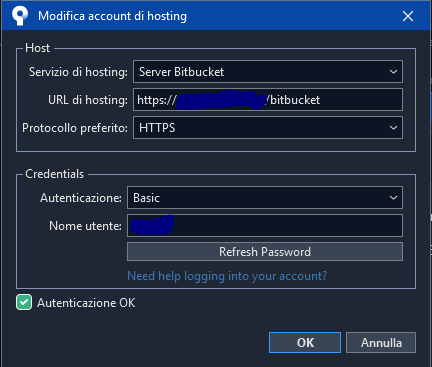Click the green Autenticazione OK checkmark icon

(x=24, y=302)
